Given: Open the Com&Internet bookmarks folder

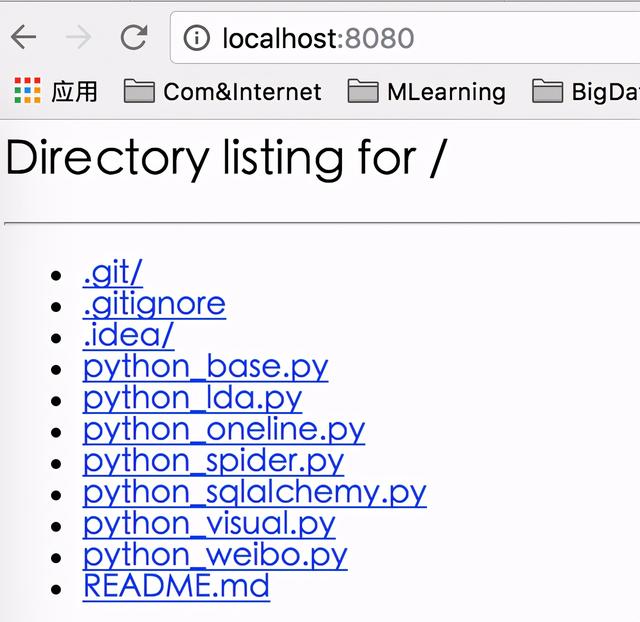Looking at the screenshot, I should (x=222, y=92).
